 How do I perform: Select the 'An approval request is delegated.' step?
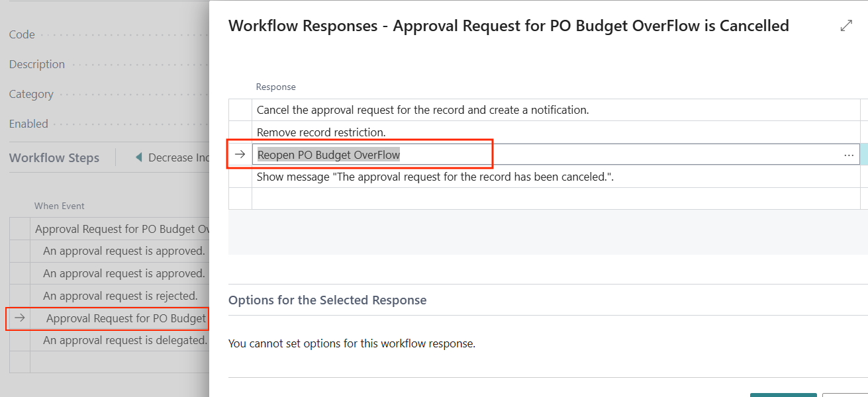pyautogui.click(x=124, y=340)
